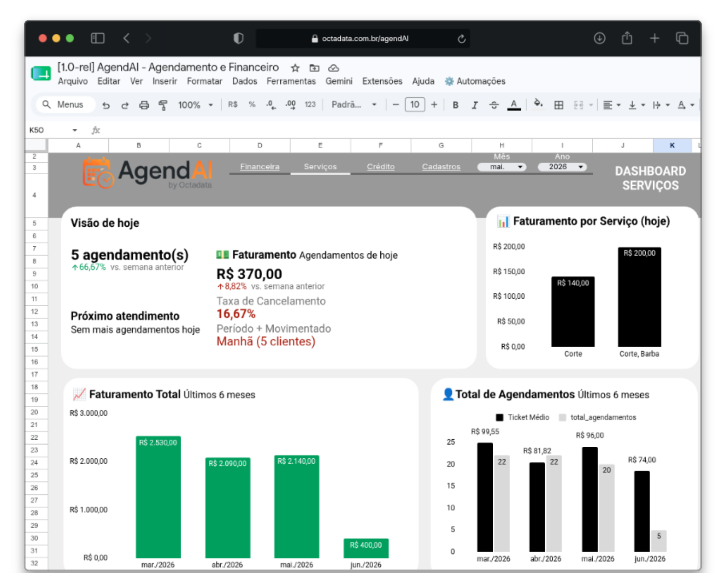Open the Mês dropdown showing mai.

pyautogui.click(x=502, y=167)
